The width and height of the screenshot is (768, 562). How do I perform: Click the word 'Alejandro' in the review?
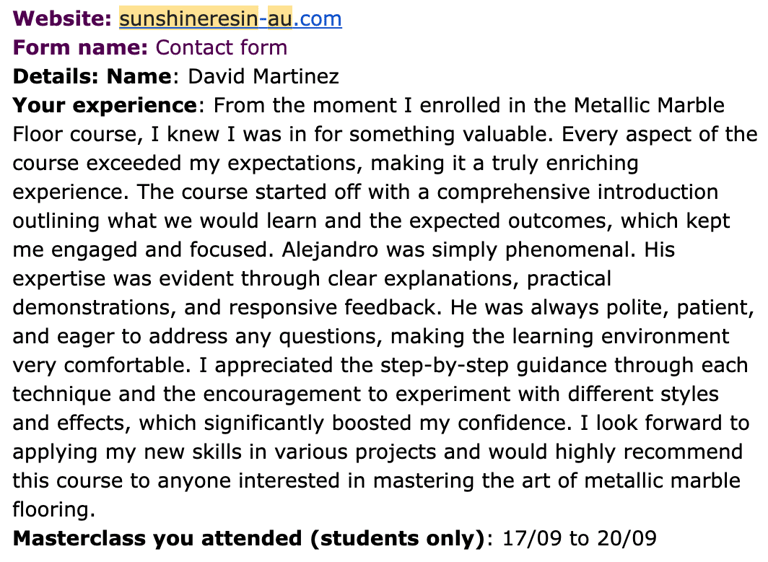click(x=330, y=250)
